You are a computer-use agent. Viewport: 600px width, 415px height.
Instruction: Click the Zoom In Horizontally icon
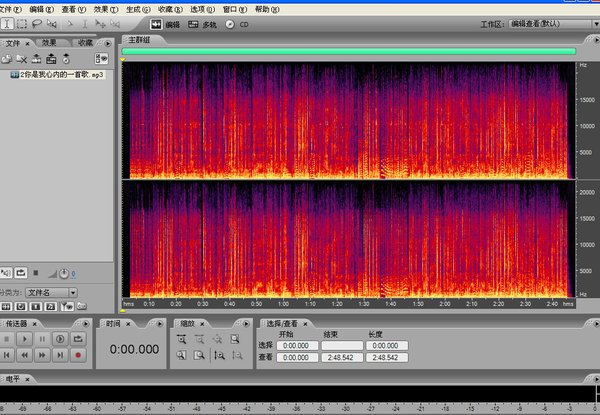181,339
